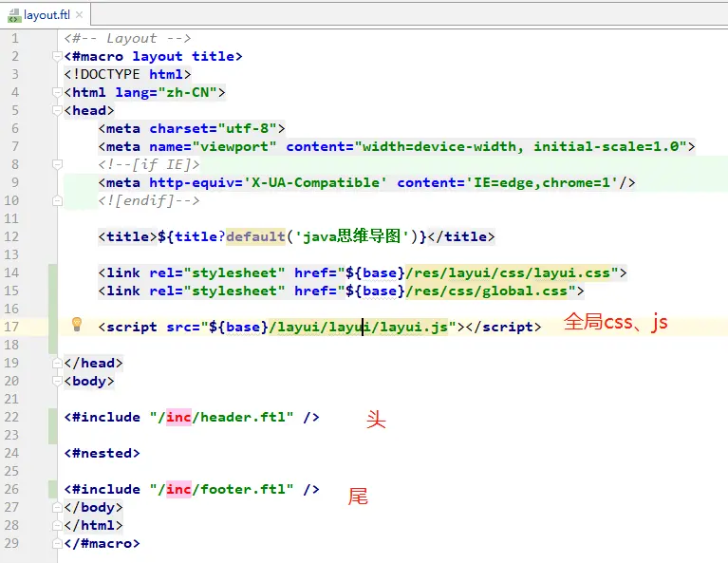Collapse the head tag fold marker
This screenshot has width=728, height=563.
point(57,110)
